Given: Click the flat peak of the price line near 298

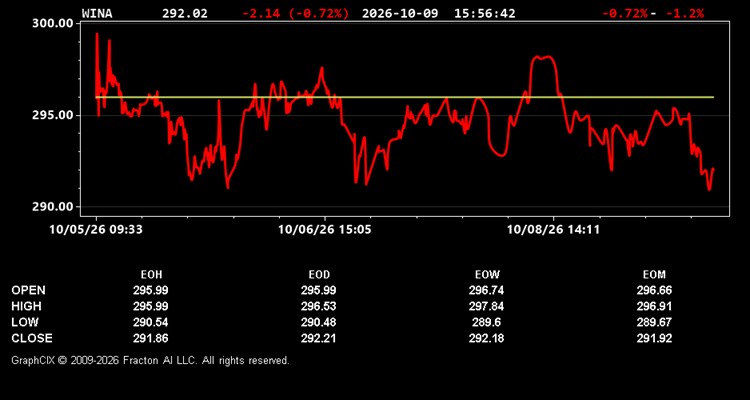Looking at the screenshot, I should click(544, 57).
